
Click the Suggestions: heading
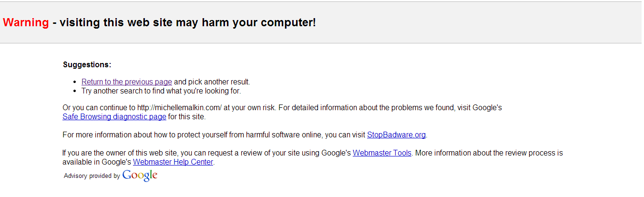[87, 64]
